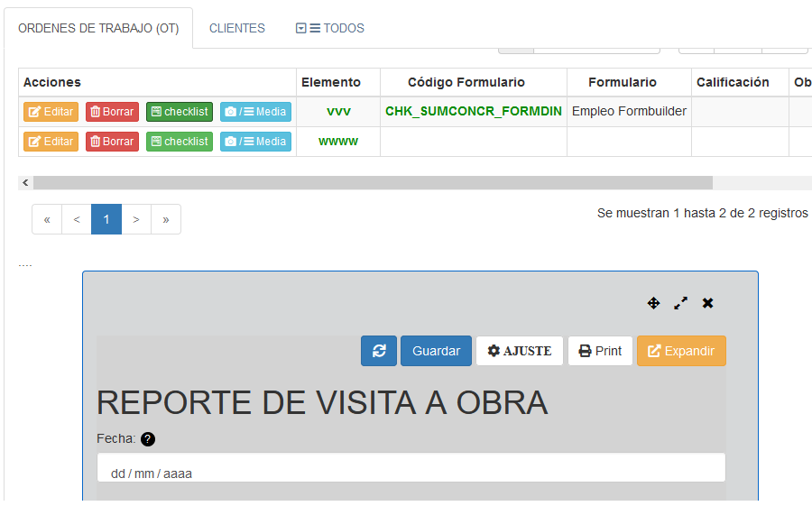Select the ORDENES DE TRABAJO (OT) tab
The image size is (812, 515).
pos(98,28)
